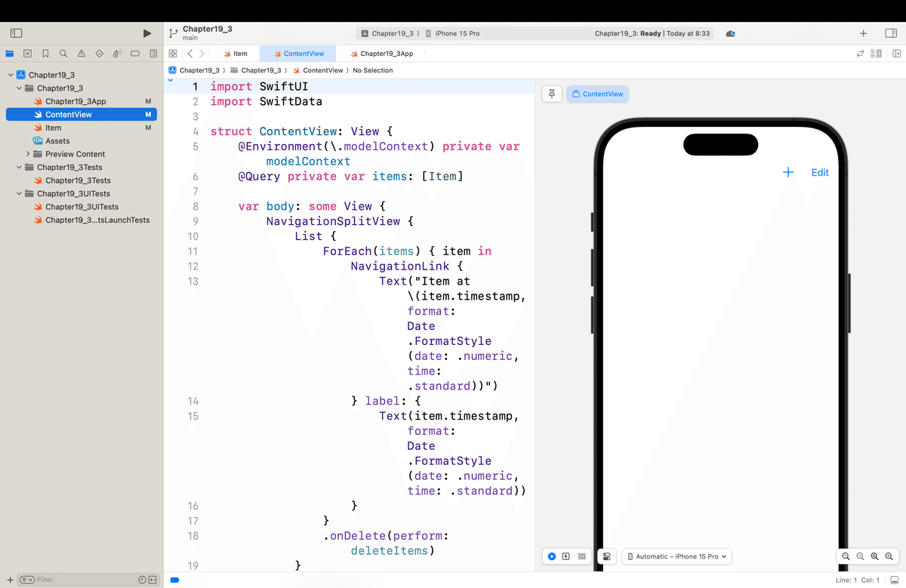
Task: Select the Project navigator folder icon
Action: coord(9,54)
